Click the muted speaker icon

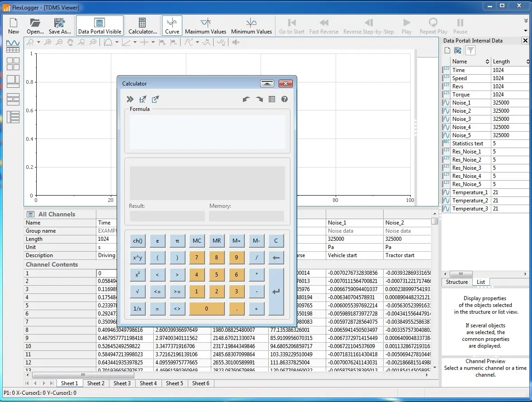coord(236,42)
